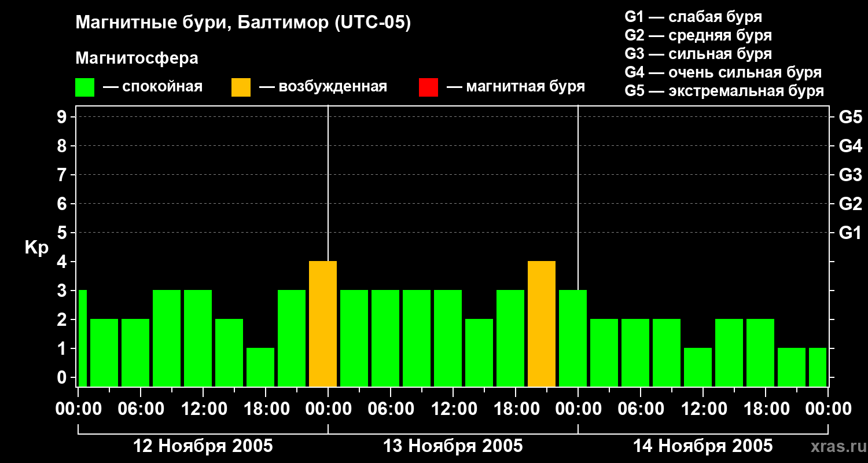The image size is (868, 463).
Task: Click the only Kp 1 bar on 12 Ноября
Action: [x=260, y=368]
